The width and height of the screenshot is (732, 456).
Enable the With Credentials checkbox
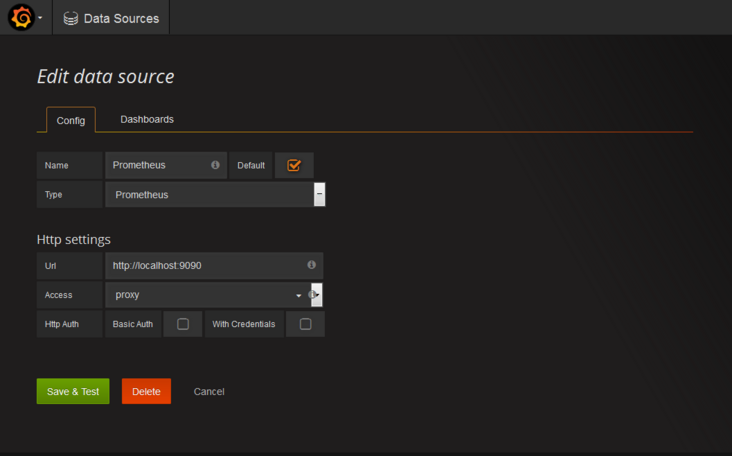click(x=305, y=324)
